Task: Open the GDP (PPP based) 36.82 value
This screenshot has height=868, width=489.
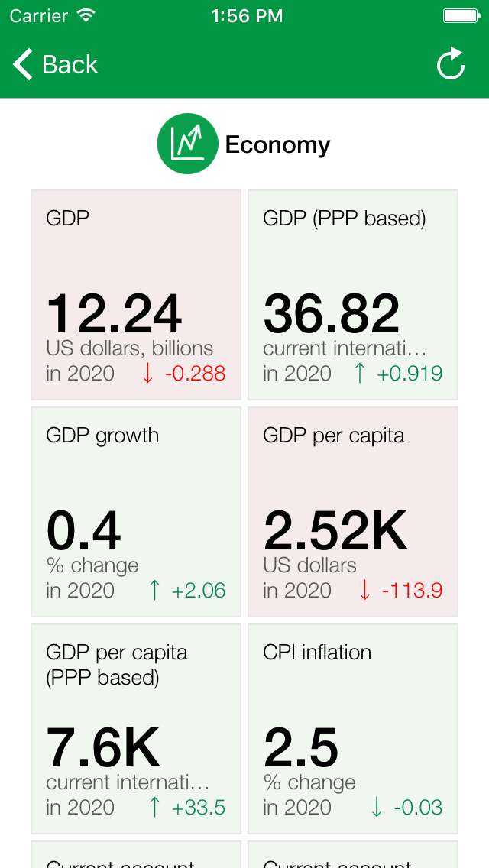Action: tap(332, 313)
